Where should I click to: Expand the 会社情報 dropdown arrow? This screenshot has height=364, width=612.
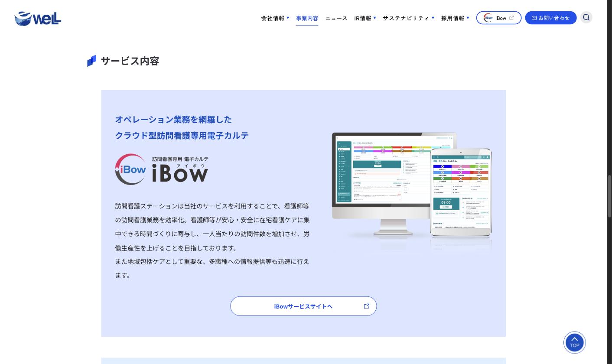[288, 18]
